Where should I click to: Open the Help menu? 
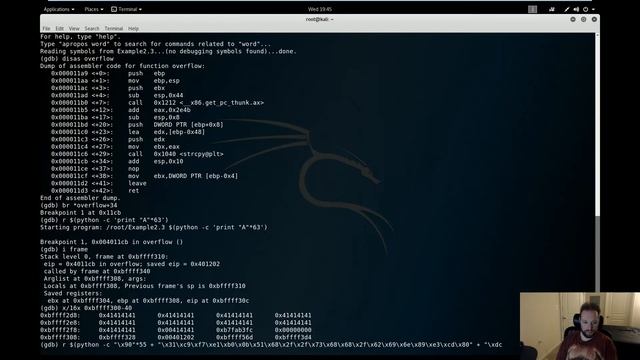(133, 29)
